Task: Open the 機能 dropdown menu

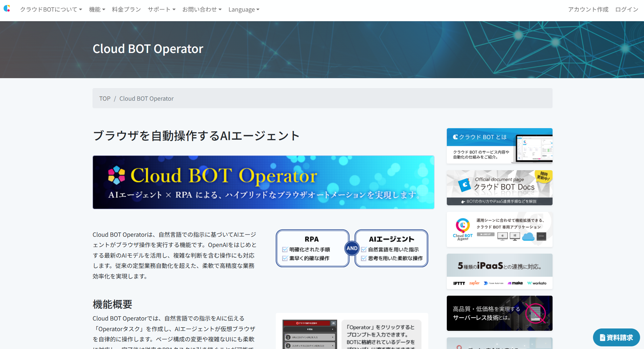Action: pos(97,9)
